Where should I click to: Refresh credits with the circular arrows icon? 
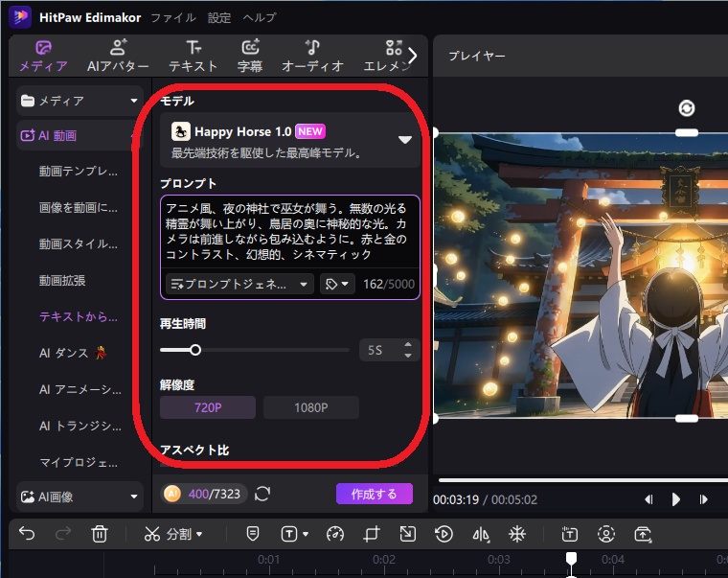pyautogui.click(x=262, y=494)
